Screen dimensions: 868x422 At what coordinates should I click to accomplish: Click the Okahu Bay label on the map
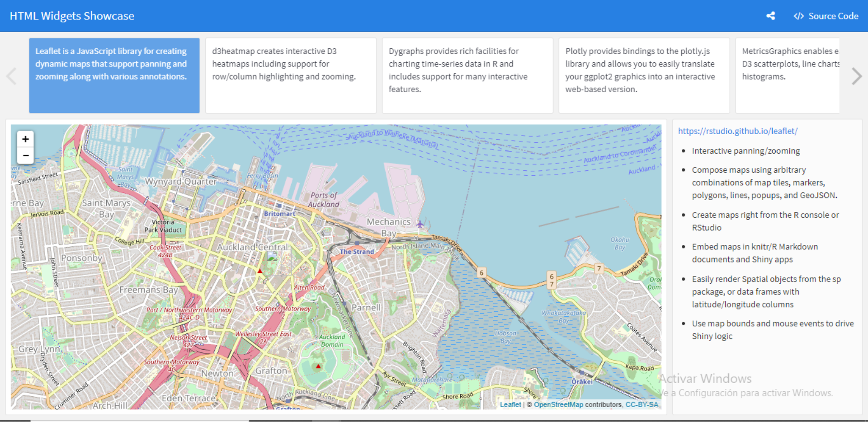pyautogui.click(x=620, y=244)
